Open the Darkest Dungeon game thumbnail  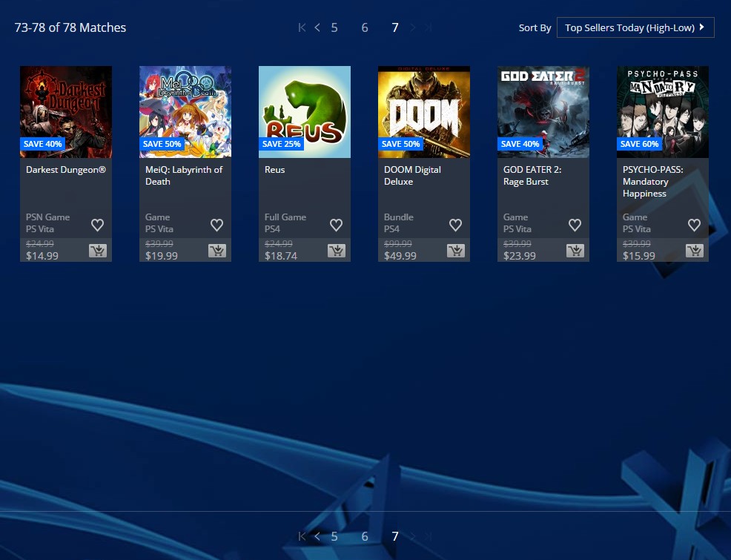(65, 111)
